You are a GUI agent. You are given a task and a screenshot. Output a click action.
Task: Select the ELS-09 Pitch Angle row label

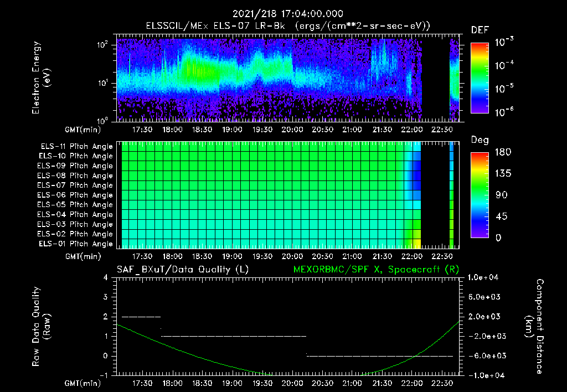tap(75, 166)
